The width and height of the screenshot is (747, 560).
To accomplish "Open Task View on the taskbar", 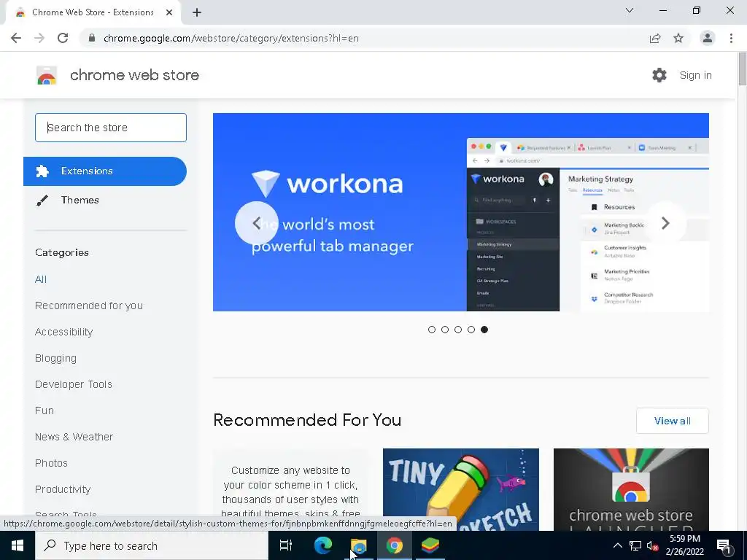I will [286, 545].
